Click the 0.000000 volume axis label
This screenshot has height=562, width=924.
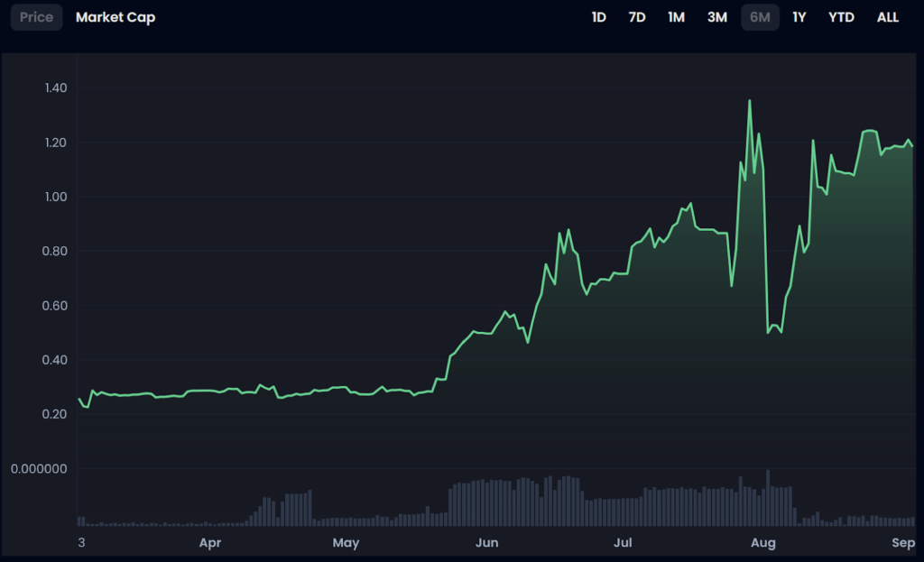point(39,469)
